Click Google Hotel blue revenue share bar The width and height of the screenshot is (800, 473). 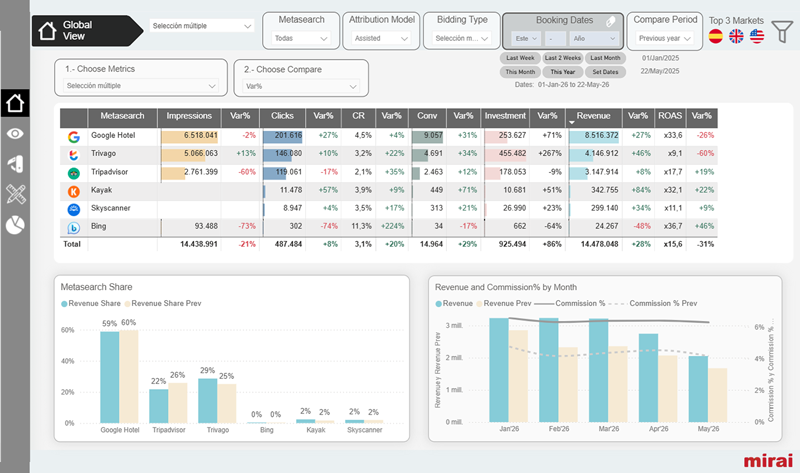(x=110, y=377)
